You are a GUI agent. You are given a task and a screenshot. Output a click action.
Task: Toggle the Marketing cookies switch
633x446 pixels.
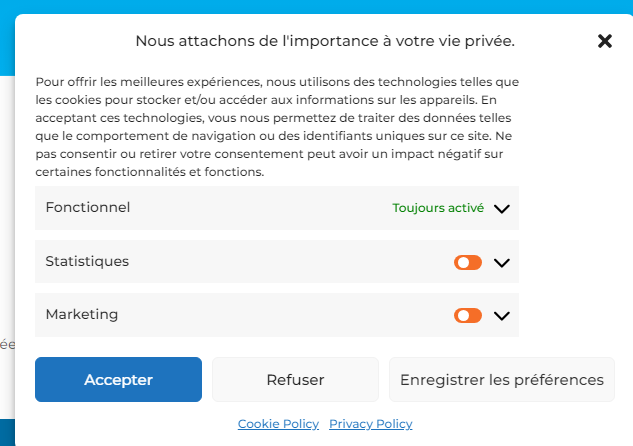tap(468, 315)
